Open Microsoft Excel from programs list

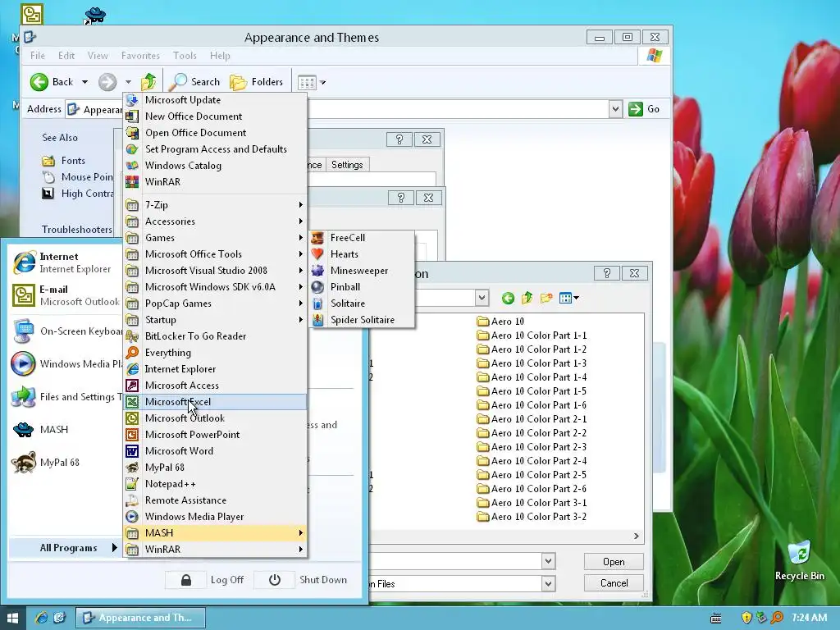[x=215, y=402]
